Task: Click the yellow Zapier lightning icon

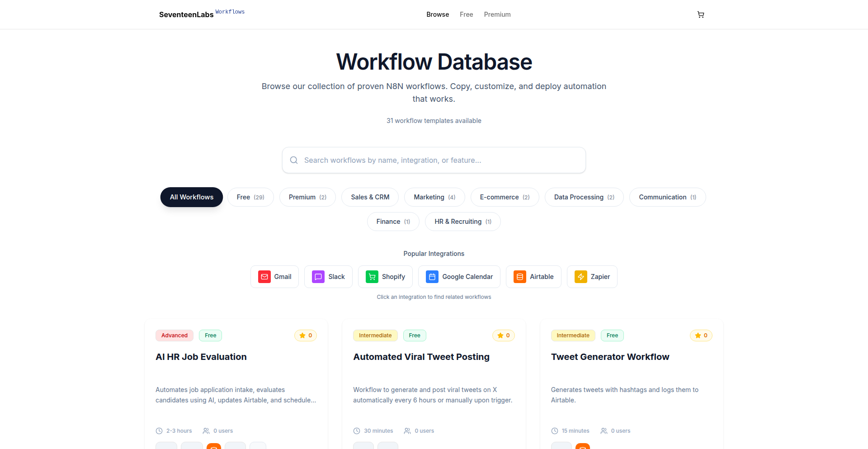Action: 581,277
